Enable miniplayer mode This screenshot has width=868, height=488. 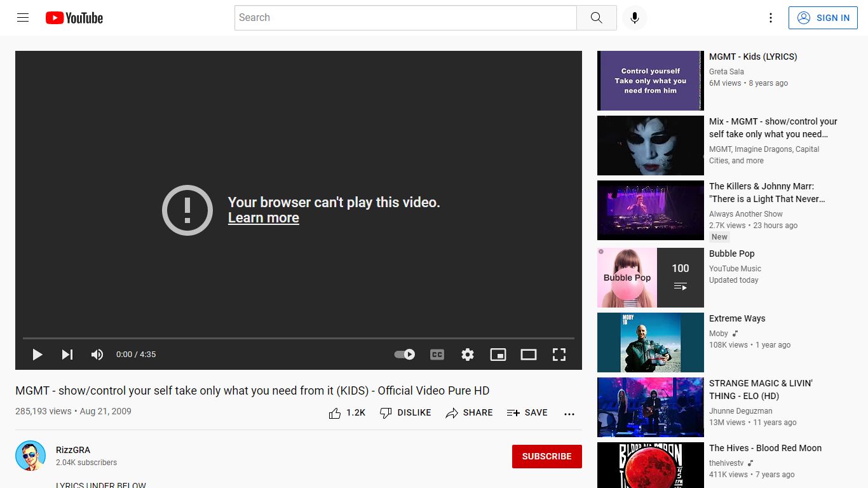498,355
